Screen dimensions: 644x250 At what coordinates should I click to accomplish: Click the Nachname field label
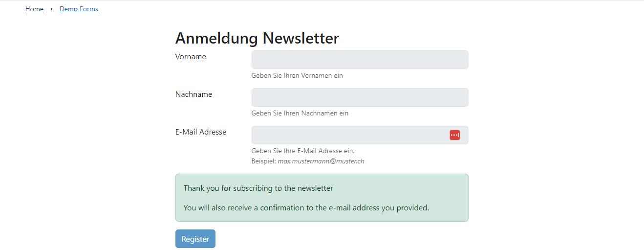(193, 94)
